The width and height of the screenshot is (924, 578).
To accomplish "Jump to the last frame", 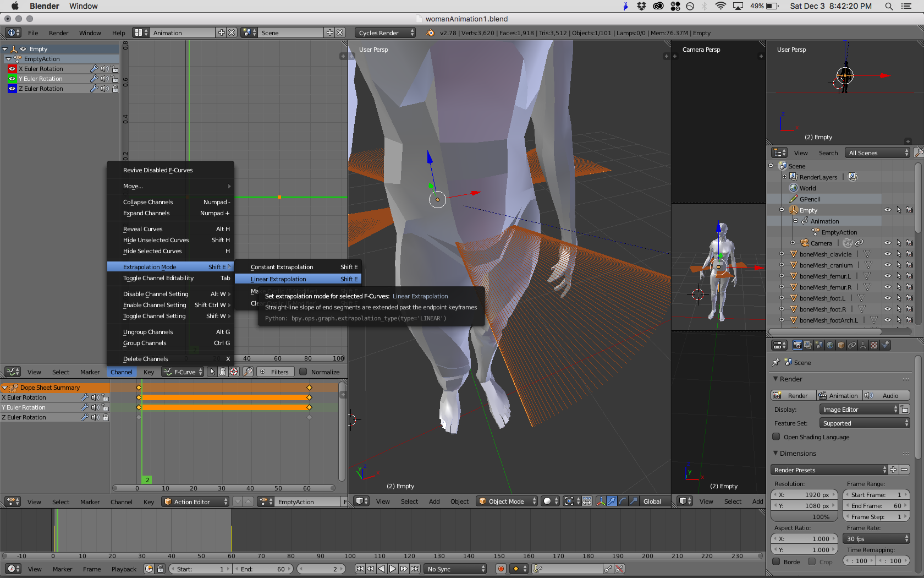I will click(x=415, y=569).
